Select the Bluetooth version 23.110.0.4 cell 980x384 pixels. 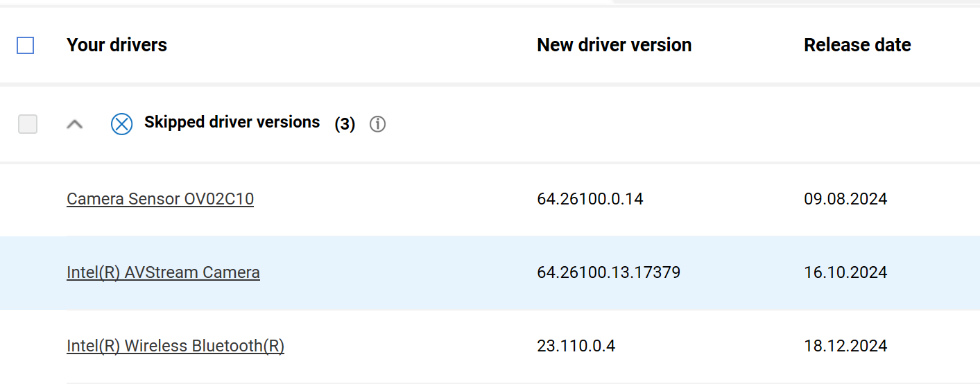click(x=576, y=346)
